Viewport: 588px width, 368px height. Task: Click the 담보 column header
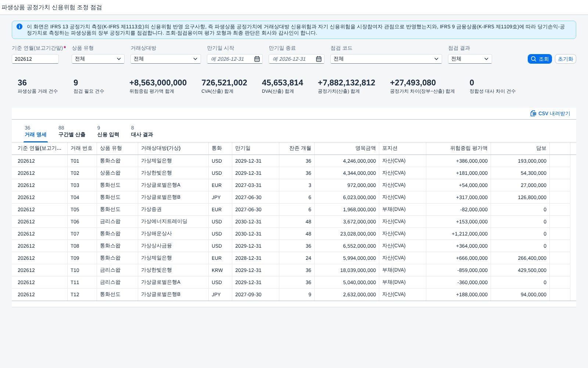[x=520, y=148]
